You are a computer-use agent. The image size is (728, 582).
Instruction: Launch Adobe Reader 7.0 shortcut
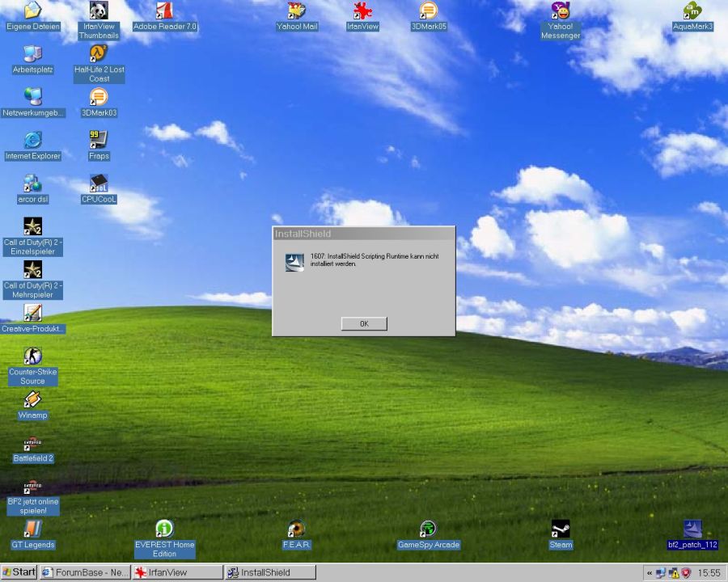(x=165, y=16)
